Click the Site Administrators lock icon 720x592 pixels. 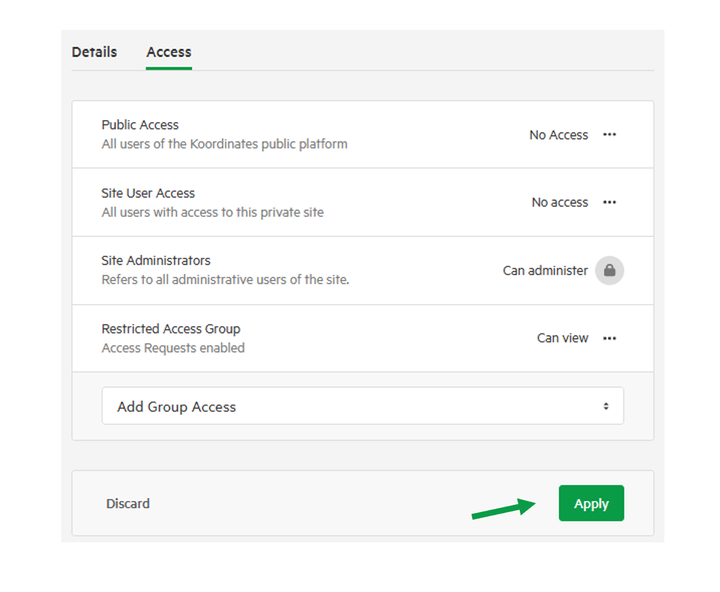(609, 271)
